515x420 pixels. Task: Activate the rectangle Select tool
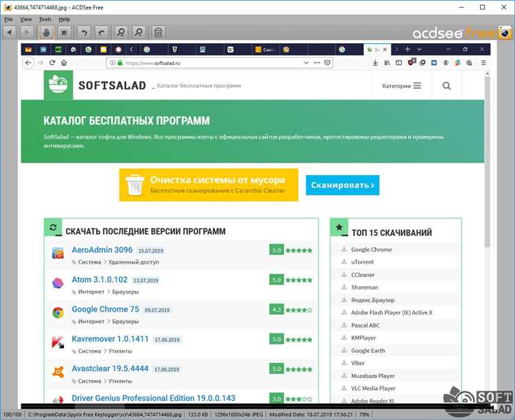[64, 32]
